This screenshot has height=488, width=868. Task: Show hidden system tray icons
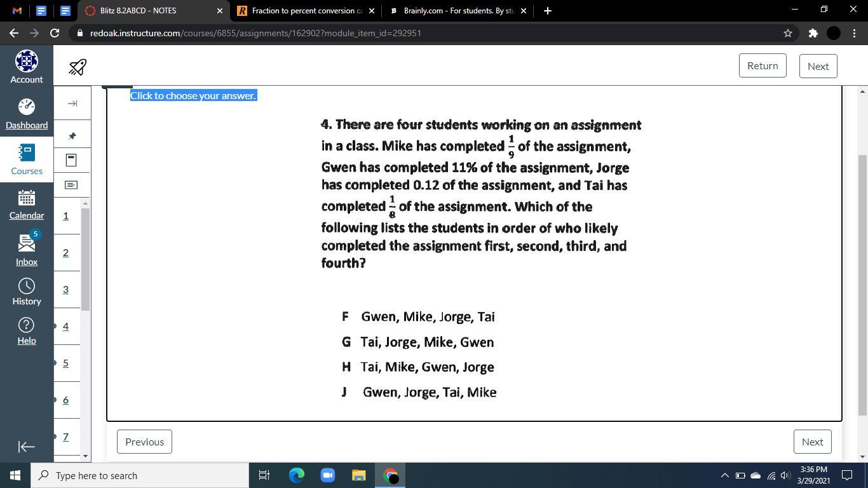(x=724, y=475)
